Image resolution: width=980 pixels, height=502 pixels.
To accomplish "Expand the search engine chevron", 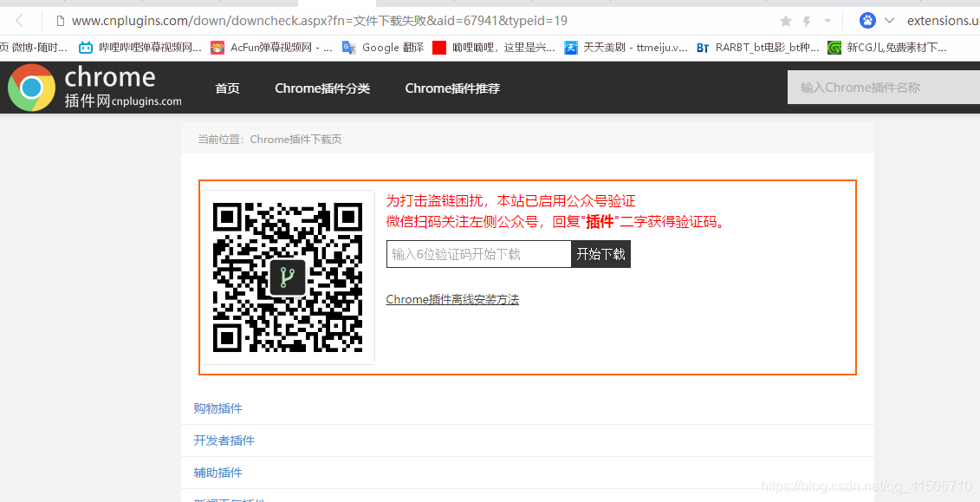I will (889, 21).
